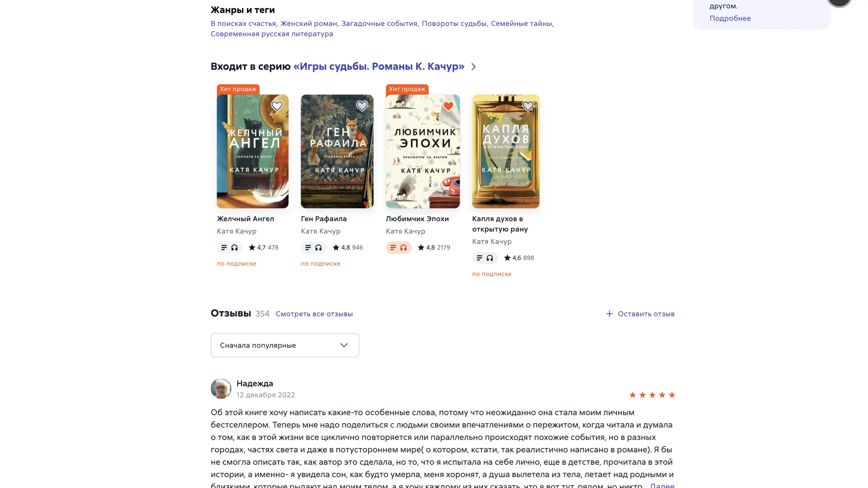The height and width of the screenshot is (488, 868).
Task: Add Желчный Ангел to favorites with heart
Action: 277,106
